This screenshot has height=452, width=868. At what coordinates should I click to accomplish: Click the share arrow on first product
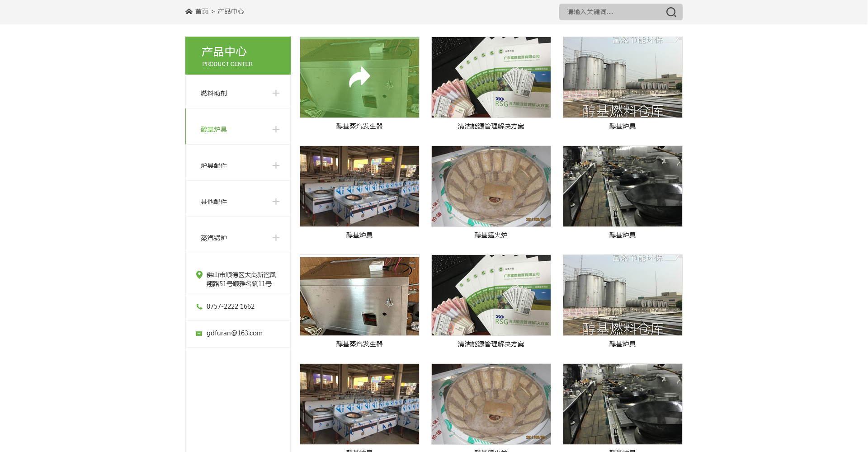359,77
